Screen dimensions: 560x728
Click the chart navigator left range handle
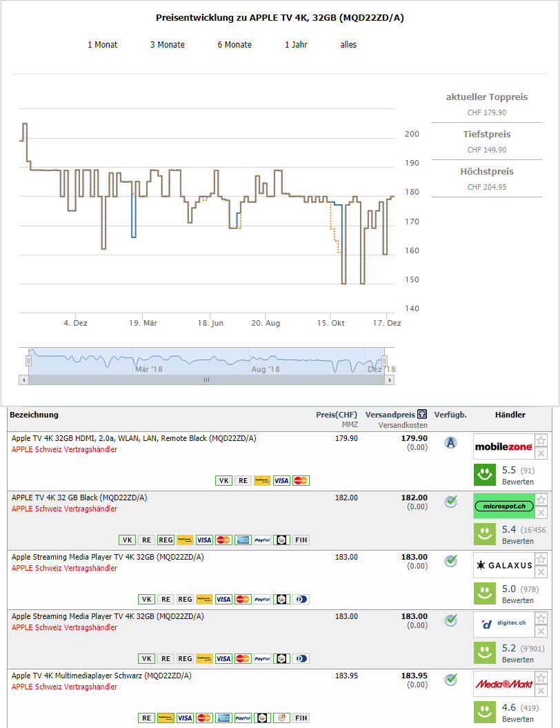(29, 361)
